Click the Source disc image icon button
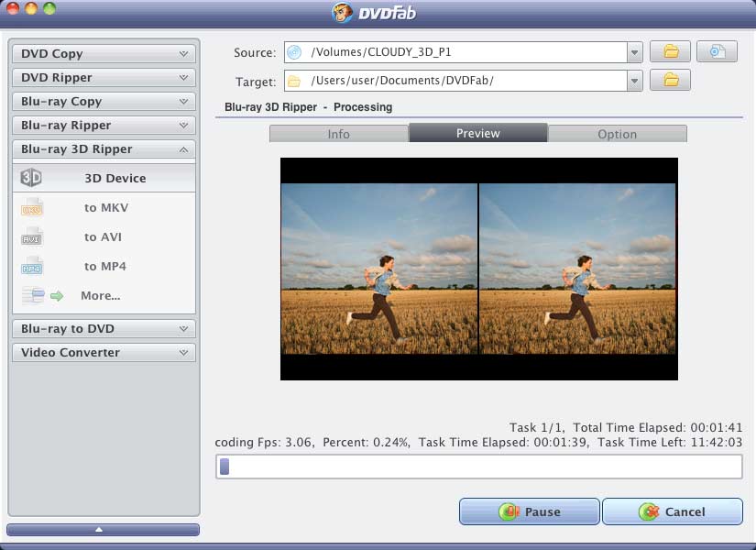 717,51
